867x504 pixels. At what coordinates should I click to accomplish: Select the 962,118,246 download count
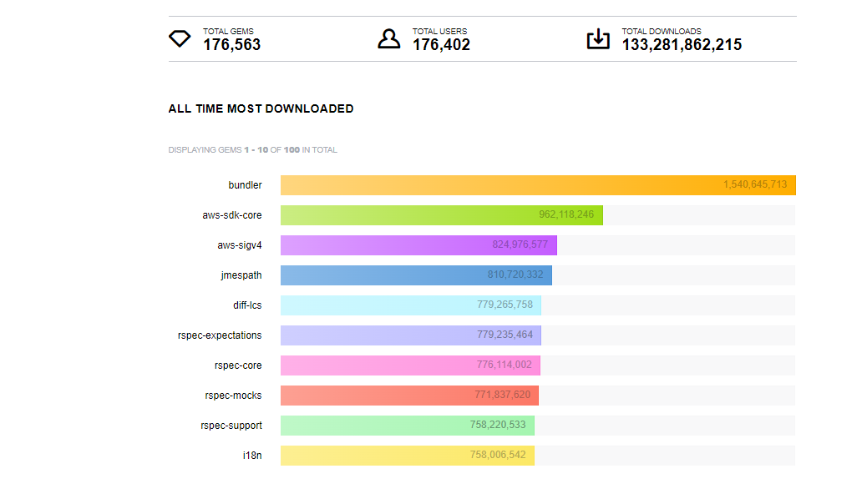[x=566, y=214]
